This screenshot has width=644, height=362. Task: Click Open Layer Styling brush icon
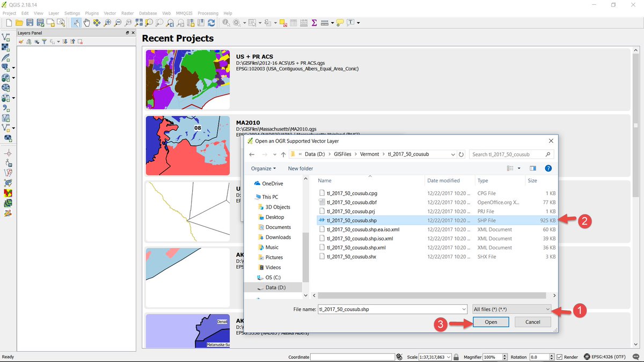tap(21, 41)
